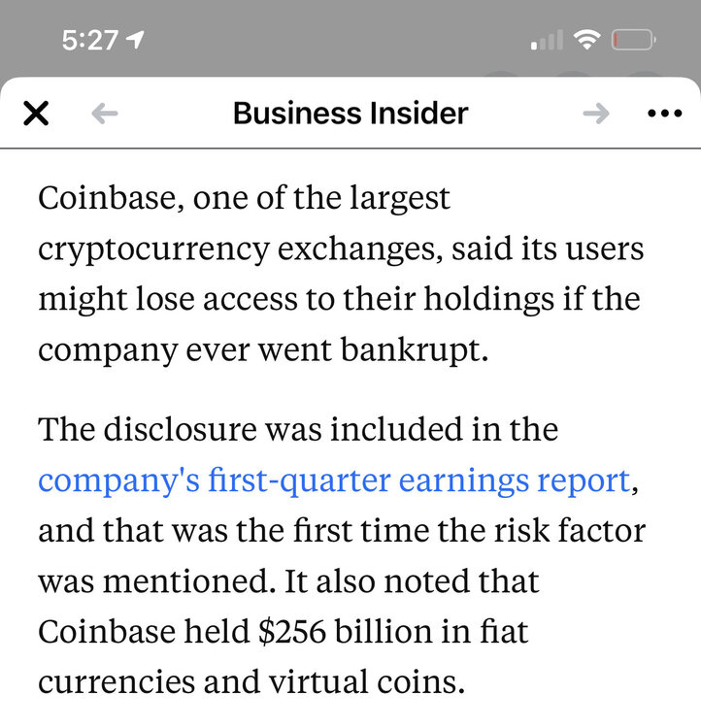Open the company's first-quarter earnings report link
The image size is (701, 728).
click(x=334, y=480)
